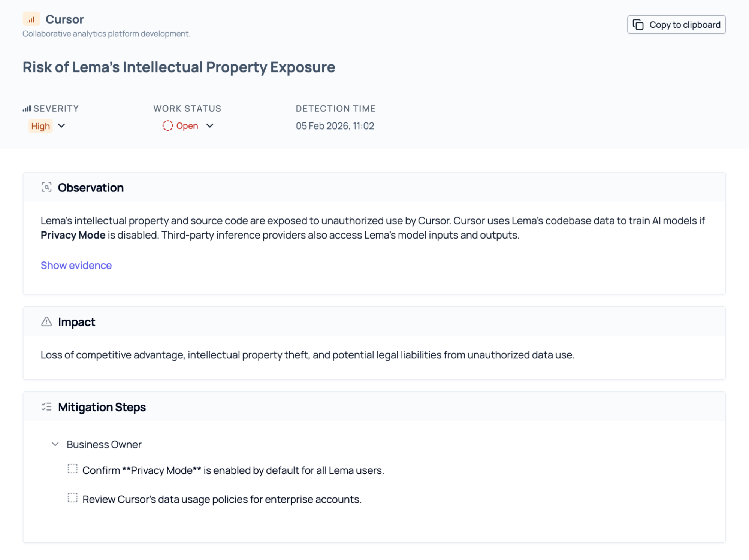
Task: Open the Show evidence link
Action: point(76,265)
